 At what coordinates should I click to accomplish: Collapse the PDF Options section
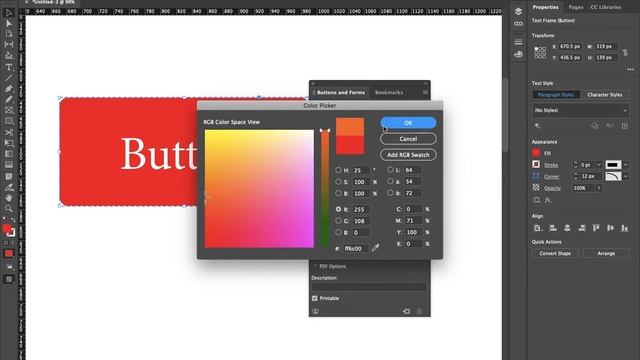(x=315, y=266)
